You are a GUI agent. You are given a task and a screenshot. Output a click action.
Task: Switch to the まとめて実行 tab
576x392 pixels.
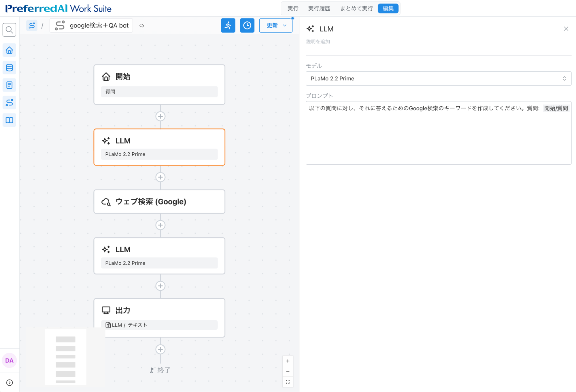point(356,8)
